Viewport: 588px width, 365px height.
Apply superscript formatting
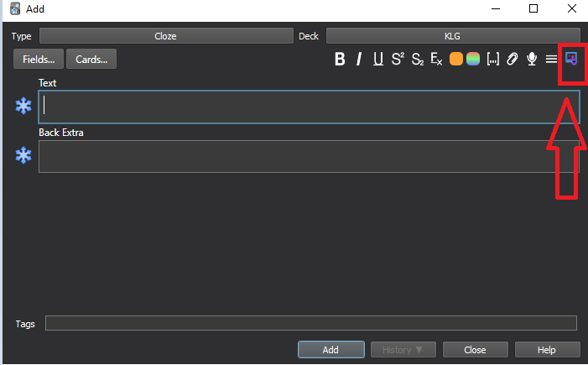[398, 59]
